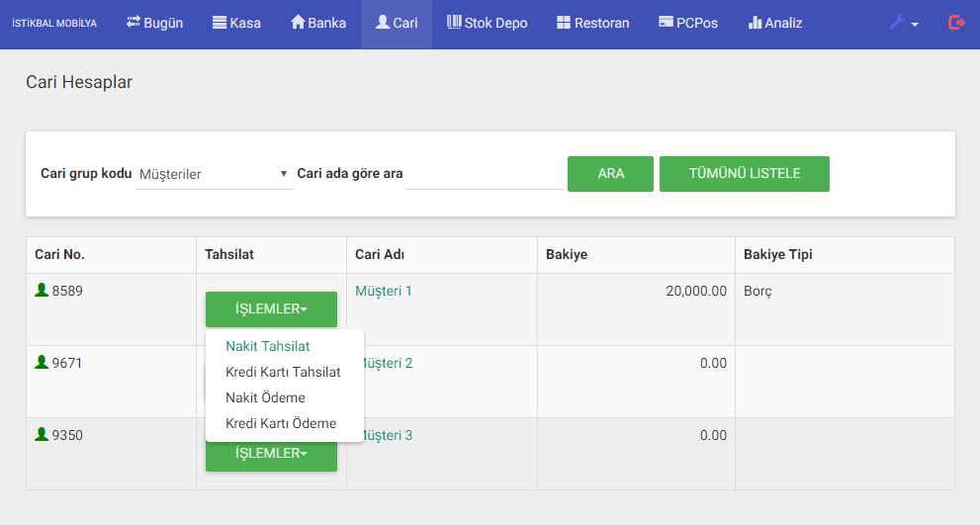Click the person icon beside 9350

(x=42, y=435)
